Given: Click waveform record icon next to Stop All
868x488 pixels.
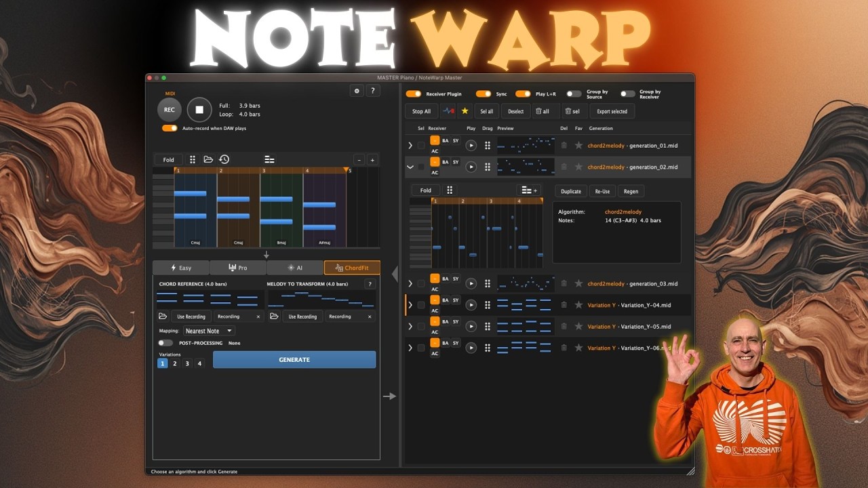Looking at the screenshot, I should [x=448, y=111].
